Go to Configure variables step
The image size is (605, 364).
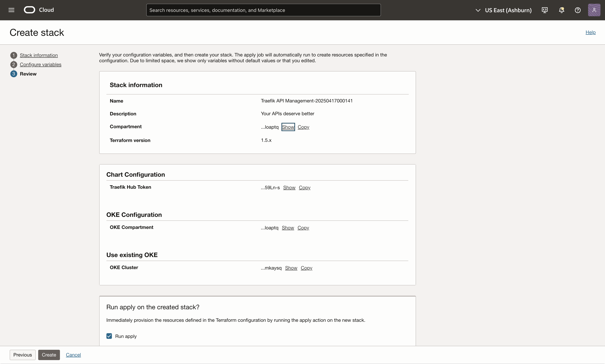(x=41, y=65)
